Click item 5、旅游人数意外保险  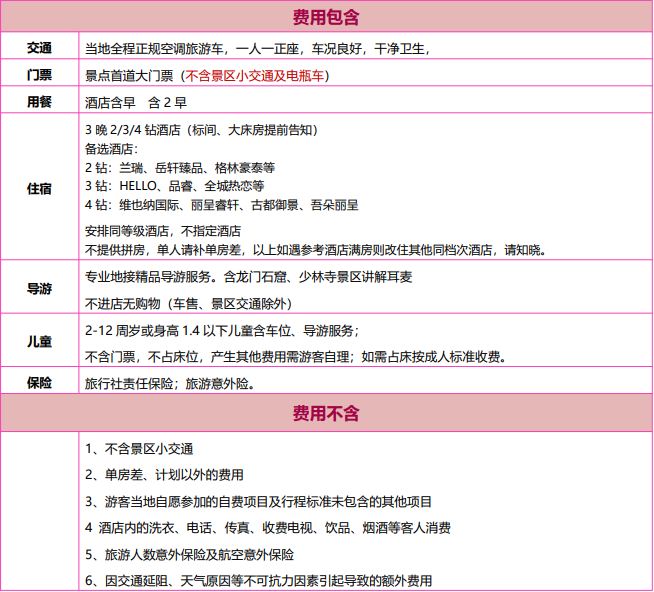[x=190, y=555]
